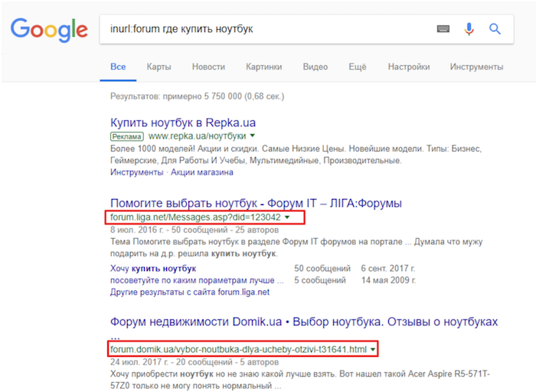Screen dimensions: 536x392
Task: Click the 5 сообщений cell
Action: click(320, 280)
